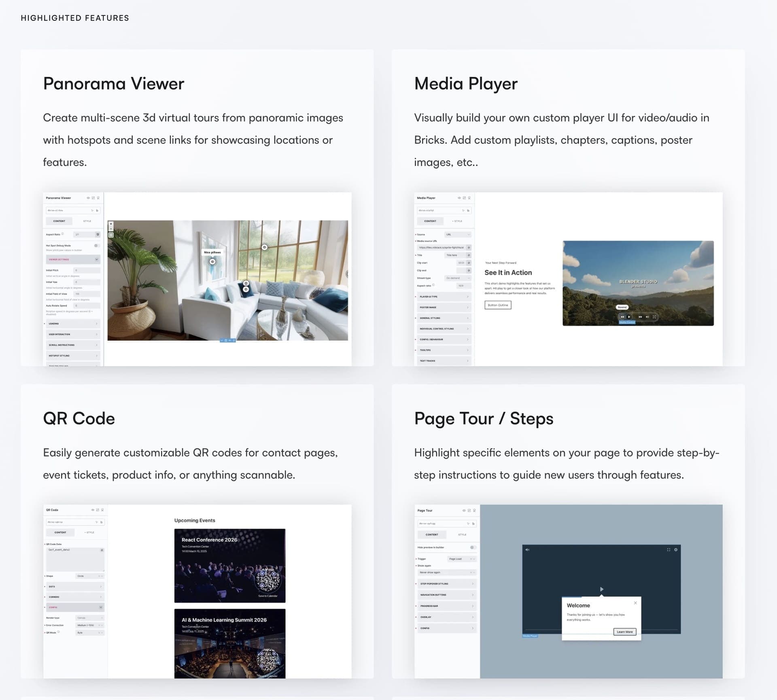Mute the Blender Studio video with the volume icon
The height and width of the screenshot is (700, 777).
[x=647, y=317]
